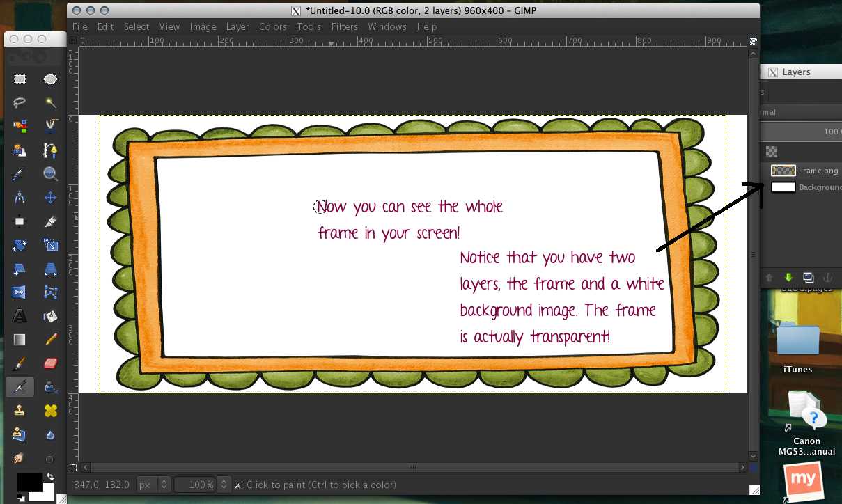
Task: Open the Canon MG53 manual desktop shortcut
Action: pyautogui.click(x=806, y=423)
